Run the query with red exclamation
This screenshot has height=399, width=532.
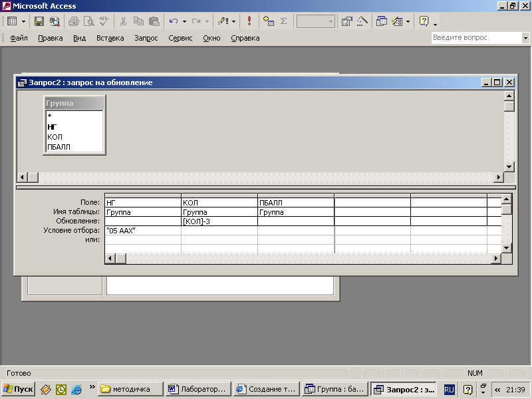click(249, 21)
